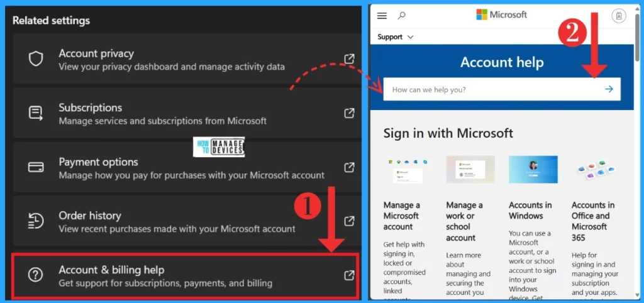Click the Sign in with Microsoft heading
The width and height of the screenshot is (644, 303).
(x=448, y=133)
